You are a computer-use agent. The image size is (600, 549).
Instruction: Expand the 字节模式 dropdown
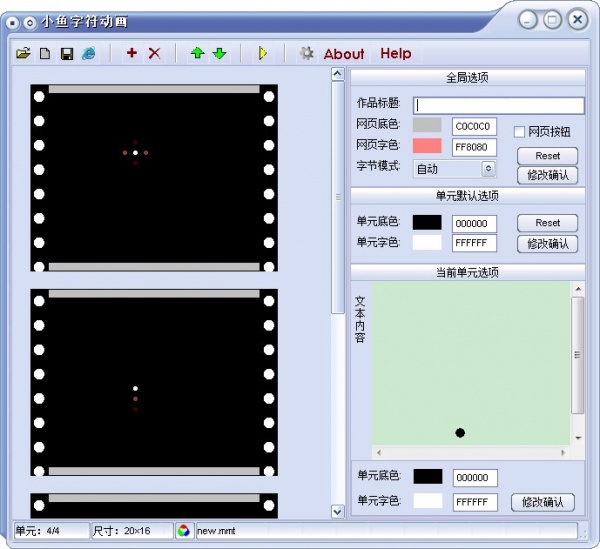[x=489, y=169]
